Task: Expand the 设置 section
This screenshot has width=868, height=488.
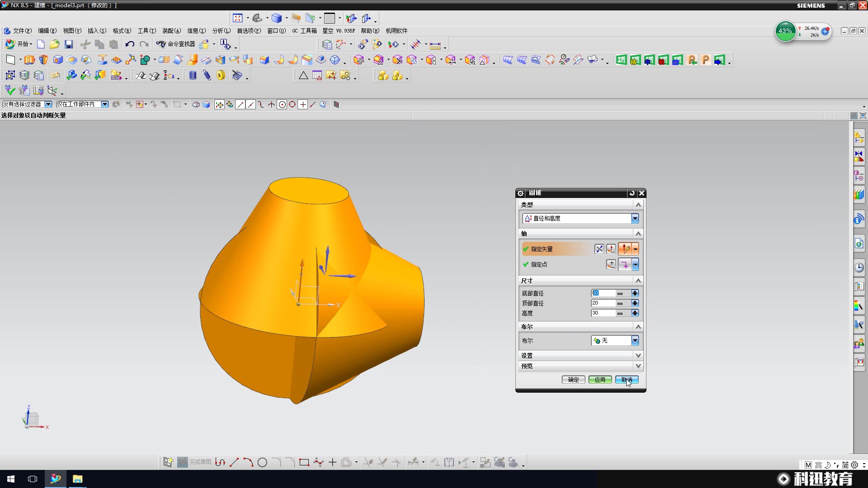Action: [x=638, y=356]
